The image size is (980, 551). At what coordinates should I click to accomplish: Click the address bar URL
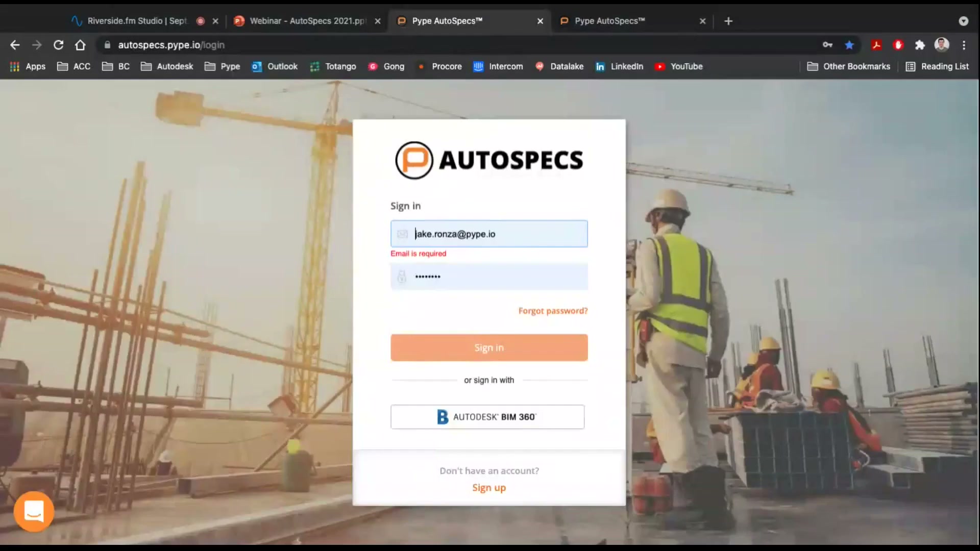coord(171,45)
